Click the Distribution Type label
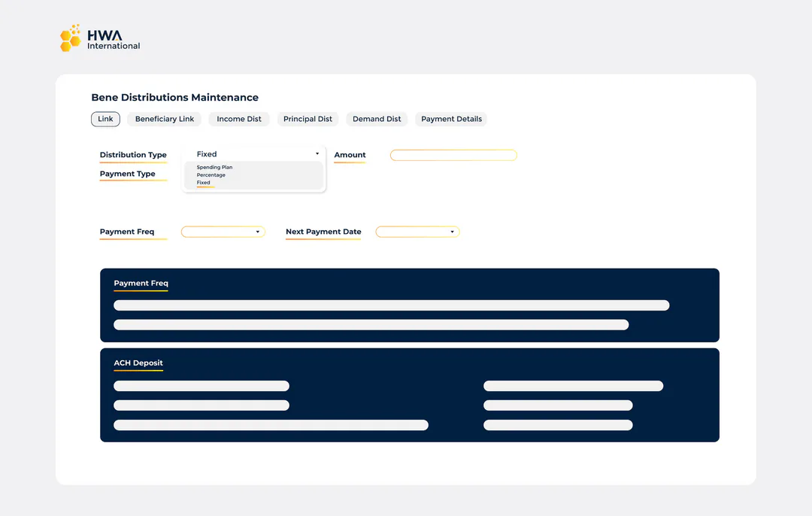This screenshot has height=516, width=812. pos(133,155)
